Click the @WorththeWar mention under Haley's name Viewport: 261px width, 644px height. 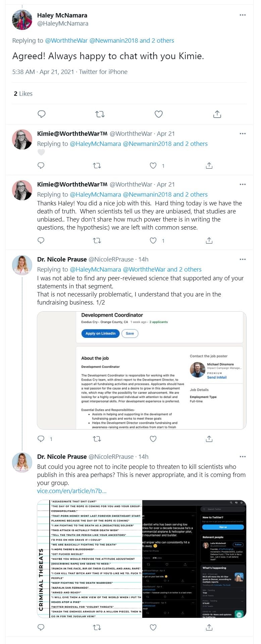[66, 41]
